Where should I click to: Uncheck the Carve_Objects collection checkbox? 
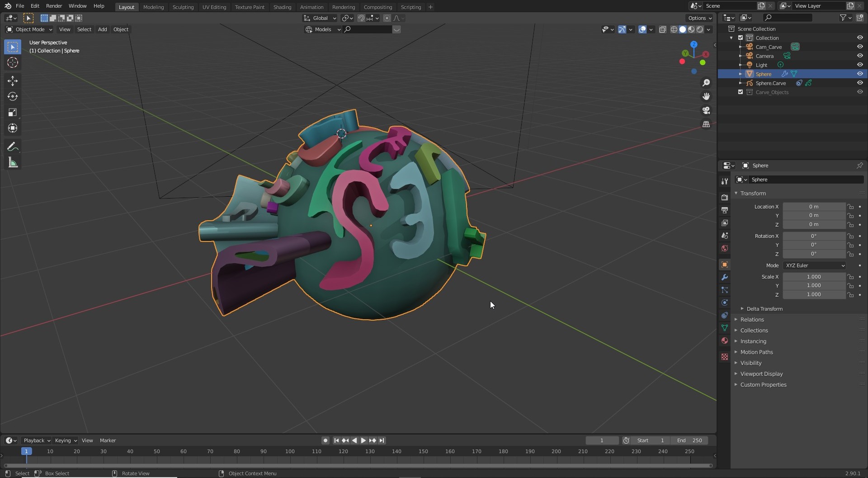[741, 92]
